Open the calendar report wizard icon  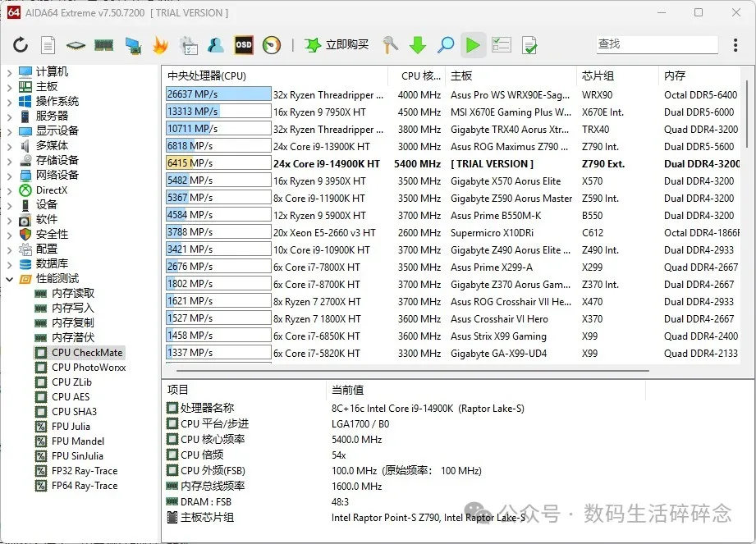(x=188, y=45)
